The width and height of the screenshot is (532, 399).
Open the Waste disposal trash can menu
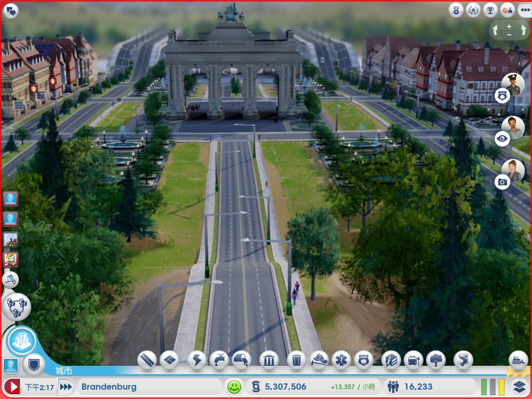[297, 360]
